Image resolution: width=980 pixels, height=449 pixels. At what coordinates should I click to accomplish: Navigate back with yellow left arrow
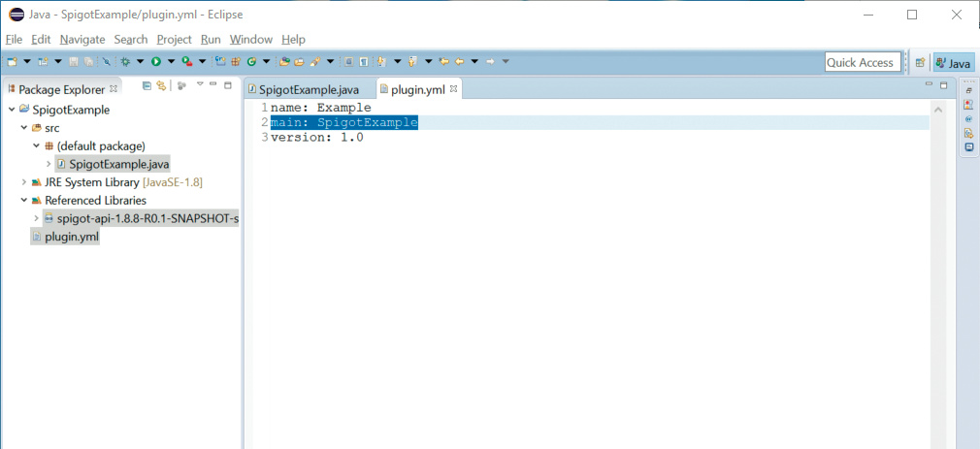[459, 62]
